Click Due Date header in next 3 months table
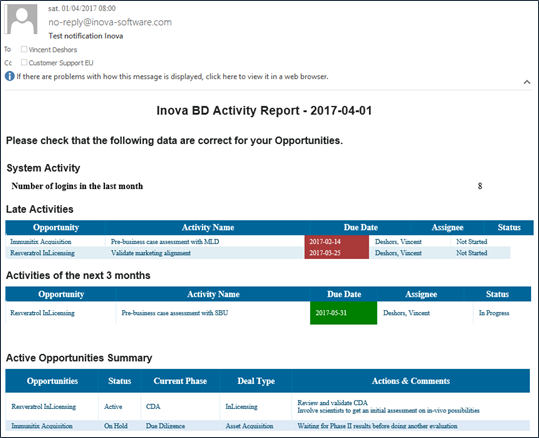 click(344, 294)
